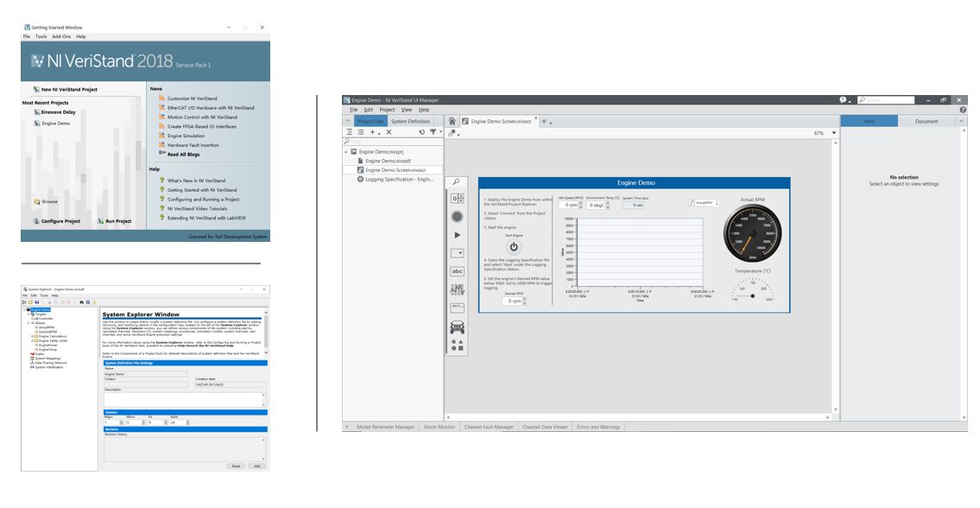Click the collapse-all rows icon in Project Files toolbar
The height and width of the screenshot is (508, 980).
(361, 132)
